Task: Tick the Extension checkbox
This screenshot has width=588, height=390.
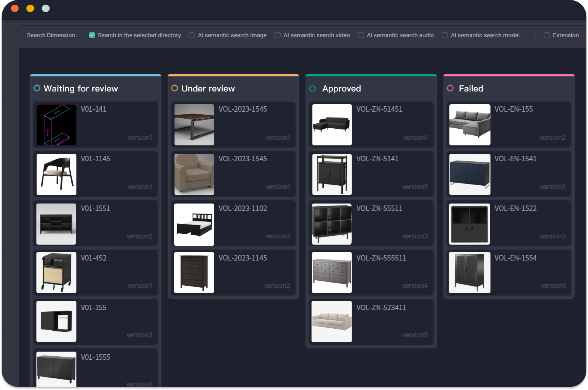Action: point(547,35)
